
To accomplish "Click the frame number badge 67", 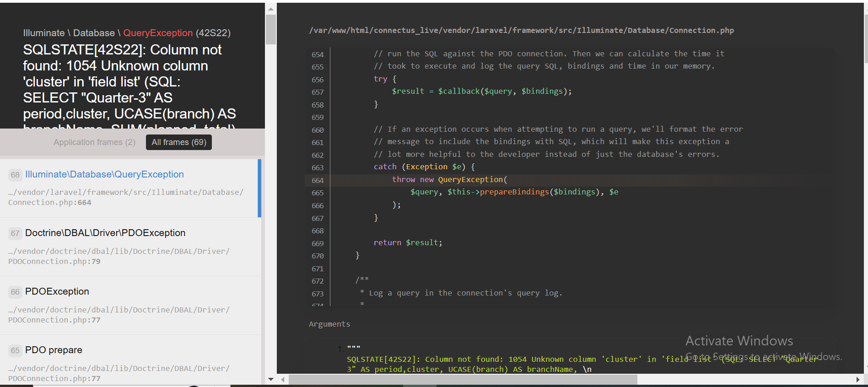I will click(x=15, y=233).
